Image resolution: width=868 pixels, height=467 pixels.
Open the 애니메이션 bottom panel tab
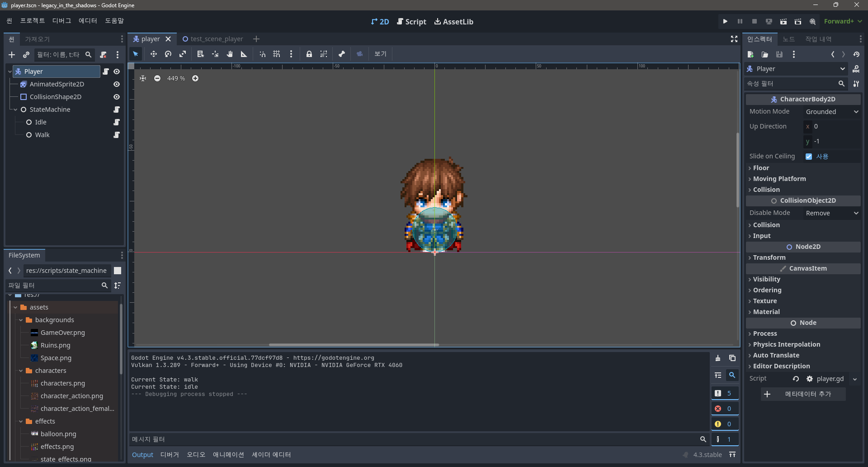coord(228,455)
